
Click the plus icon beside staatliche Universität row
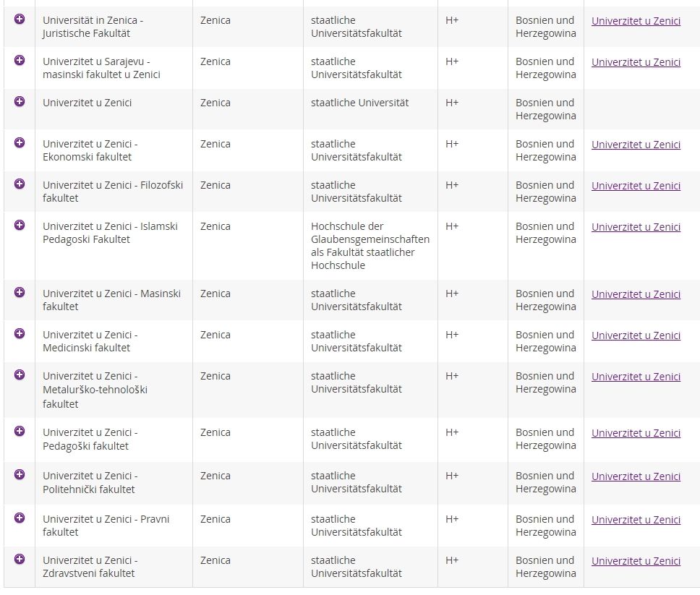(20, 102)
